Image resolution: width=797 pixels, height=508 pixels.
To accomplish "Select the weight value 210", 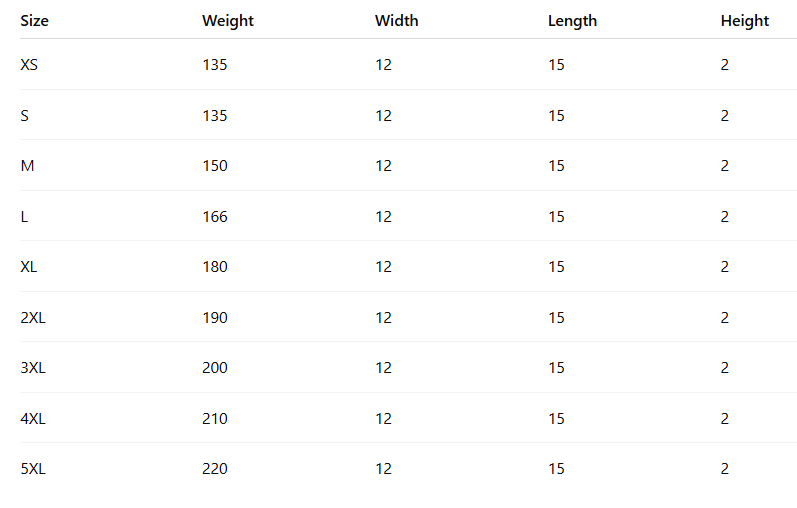I will coord(215,419).
